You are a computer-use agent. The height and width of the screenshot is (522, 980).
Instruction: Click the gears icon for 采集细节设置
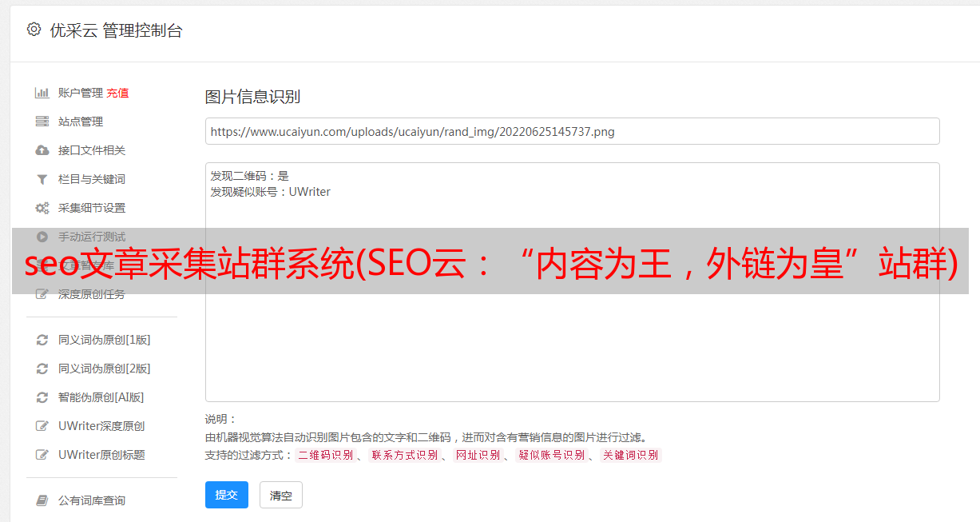click(42, 208)
